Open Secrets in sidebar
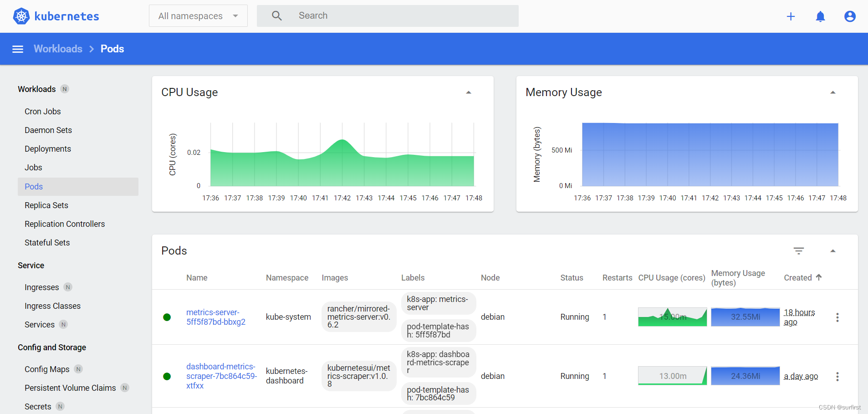868x414 pixels. [38, 407]
